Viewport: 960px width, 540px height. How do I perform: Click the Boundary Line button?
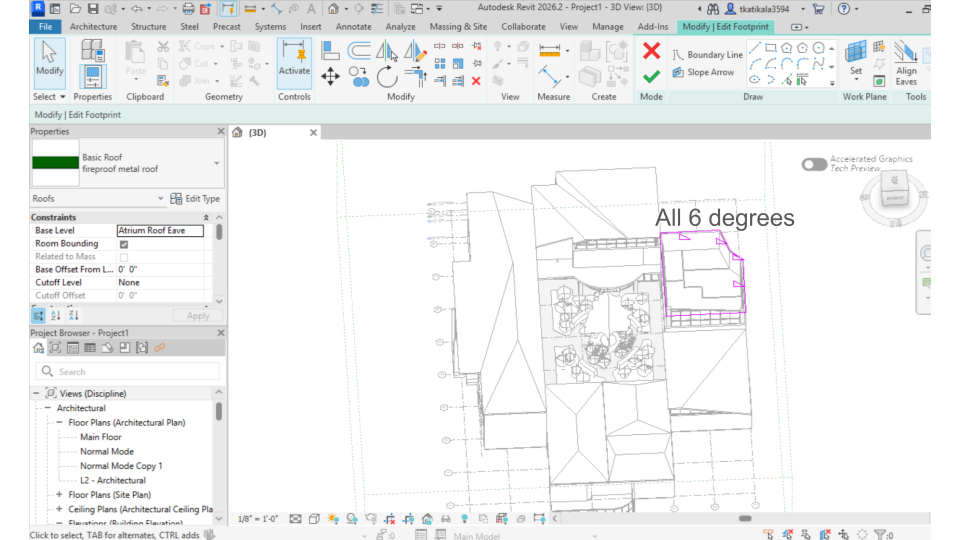click(x=708, y=54)
